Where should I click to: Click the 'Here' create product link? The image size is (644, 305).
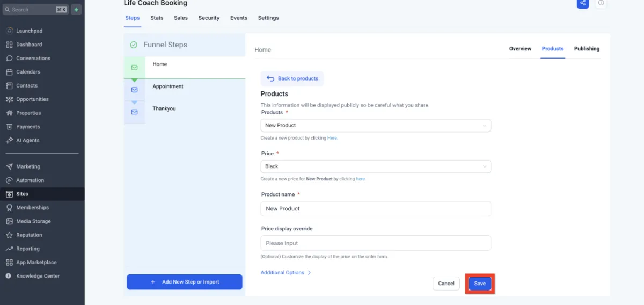point(332,138)
